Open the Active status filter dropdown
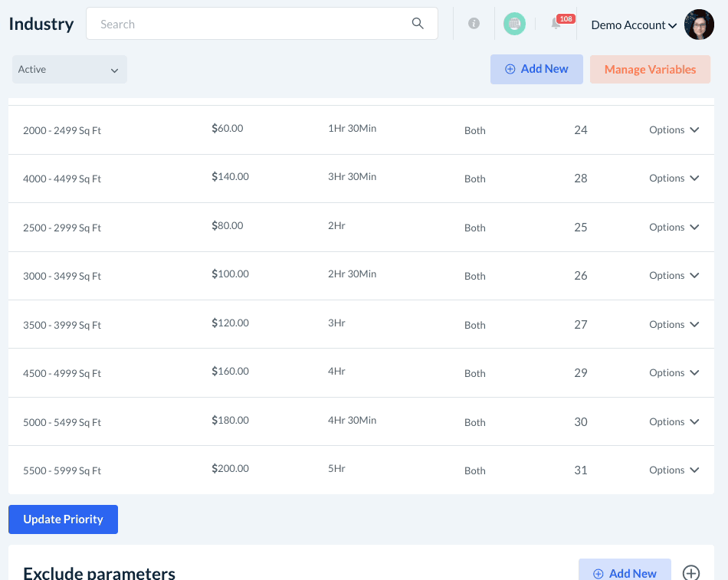728x580 pixels. (70, 70)
